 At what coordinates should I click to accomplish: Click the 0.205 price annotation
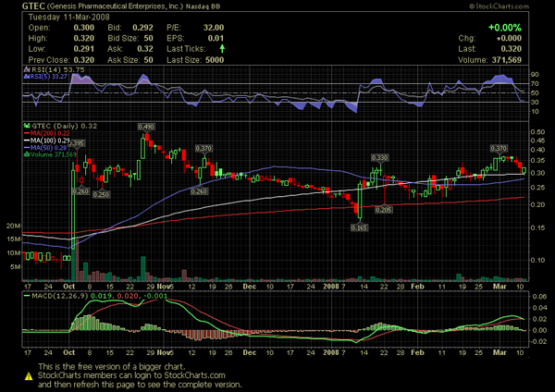(x=384, y=210)
